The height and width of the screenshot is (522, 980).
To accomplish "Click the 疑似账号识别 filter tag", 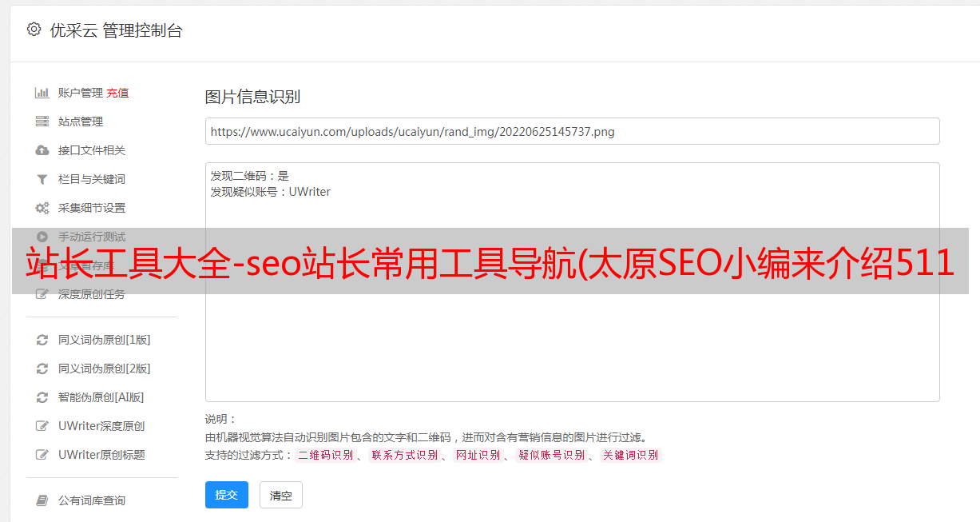I will (x=551, y=455).
